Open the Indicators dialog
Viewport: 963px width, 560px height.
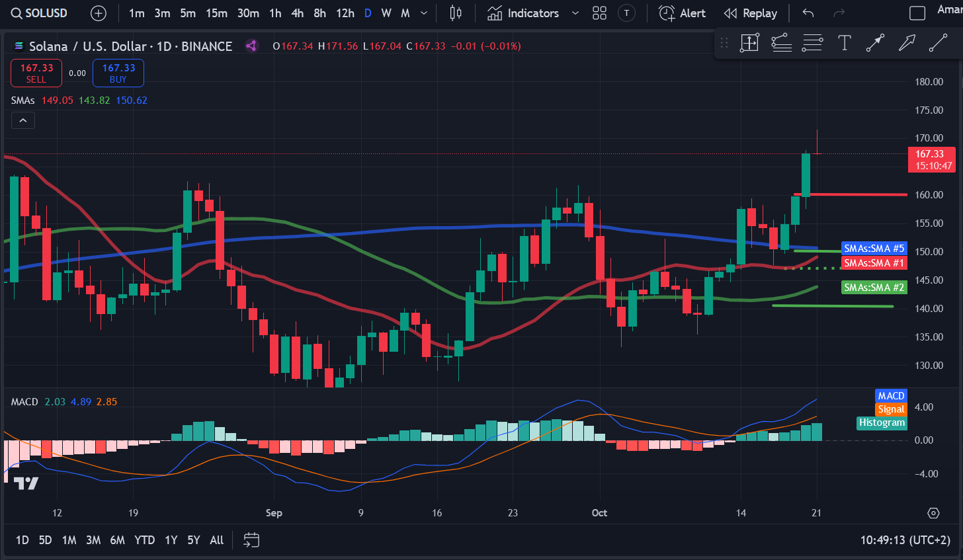(523, 13)
